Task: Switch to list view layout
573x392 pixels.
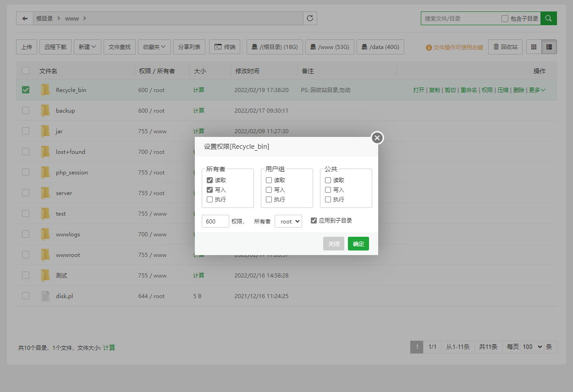Action: click(x=549, y=47)
